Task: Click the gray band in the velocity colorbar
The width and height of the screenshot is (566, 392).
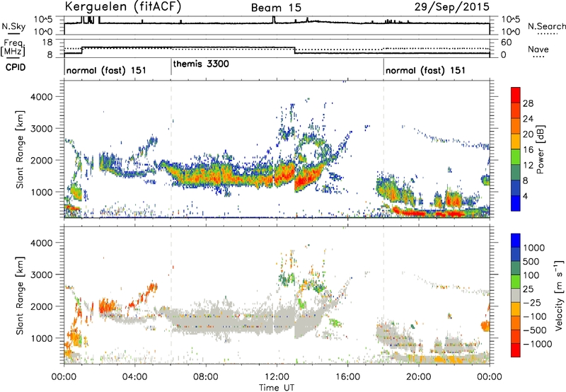Action: coord(516,295)
